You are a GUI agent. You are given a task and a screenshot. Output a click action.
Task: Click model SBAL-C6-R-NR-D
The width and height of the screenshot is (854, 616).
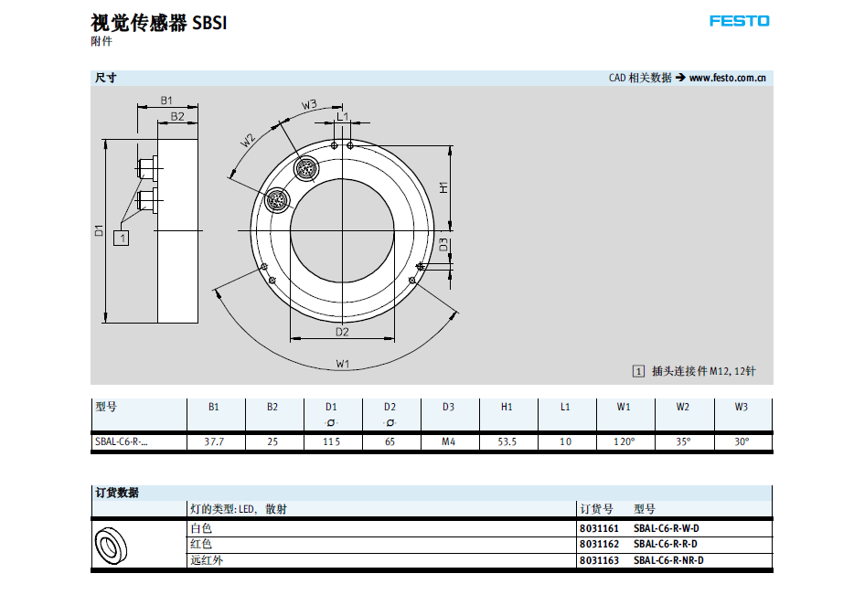(668, 560)
